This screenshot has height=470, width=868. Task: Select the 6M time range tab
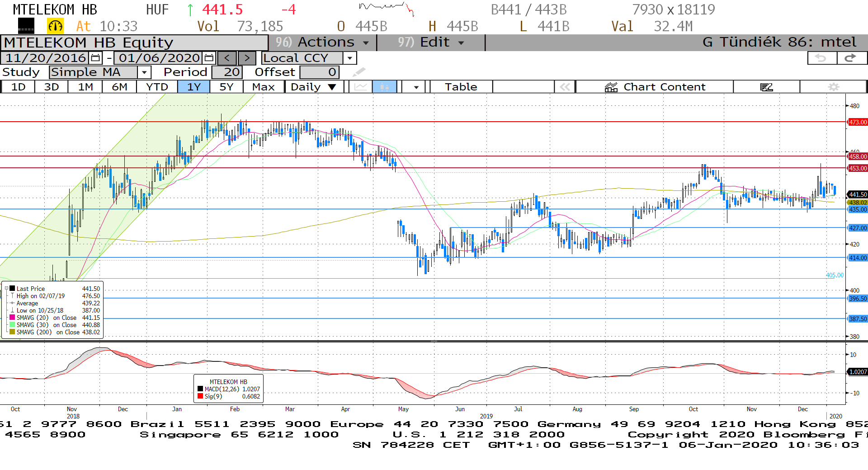point(119,87)
